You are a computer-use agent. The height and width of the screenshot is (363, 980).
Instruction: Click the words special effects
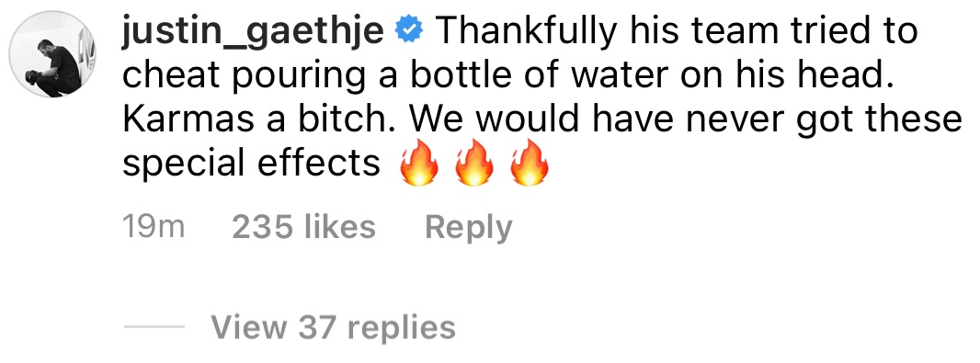point(251,164)
